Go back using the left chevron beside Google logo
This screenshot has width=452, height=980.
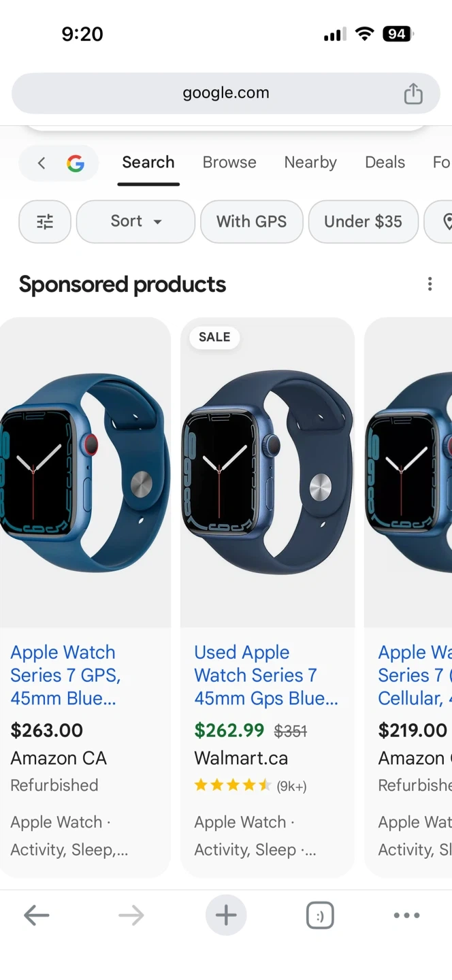point(42,163)
